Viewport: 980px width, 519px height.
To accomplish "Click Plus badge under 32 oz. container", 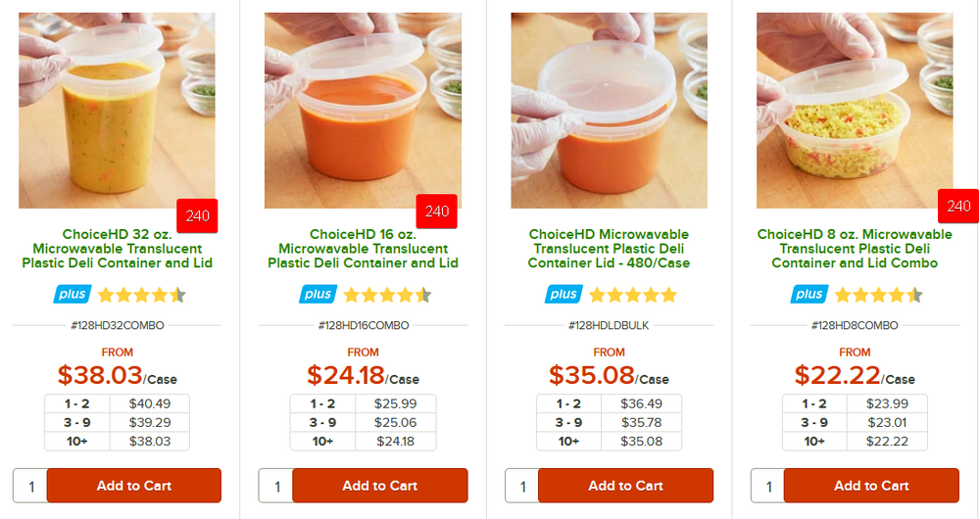I will [x=72, y=294].
